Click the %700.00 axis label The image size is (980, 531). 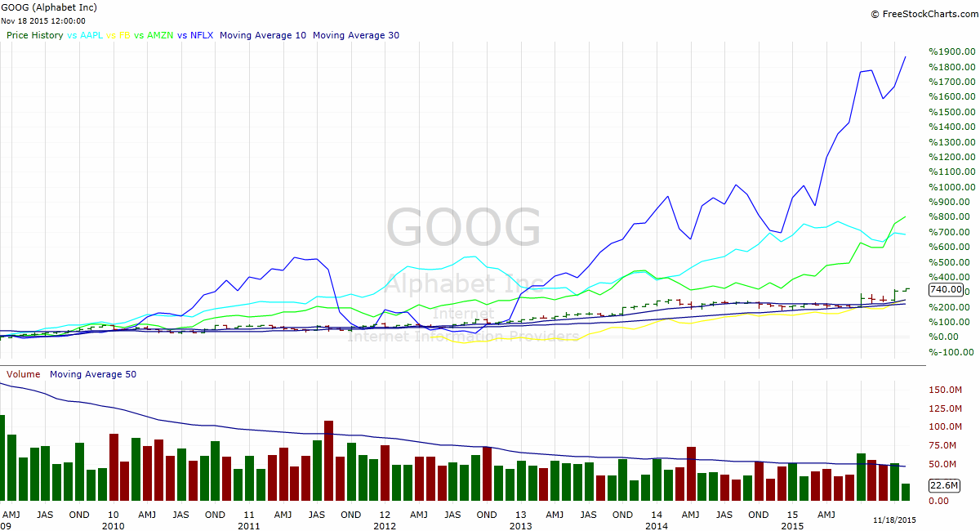[949, 231]
